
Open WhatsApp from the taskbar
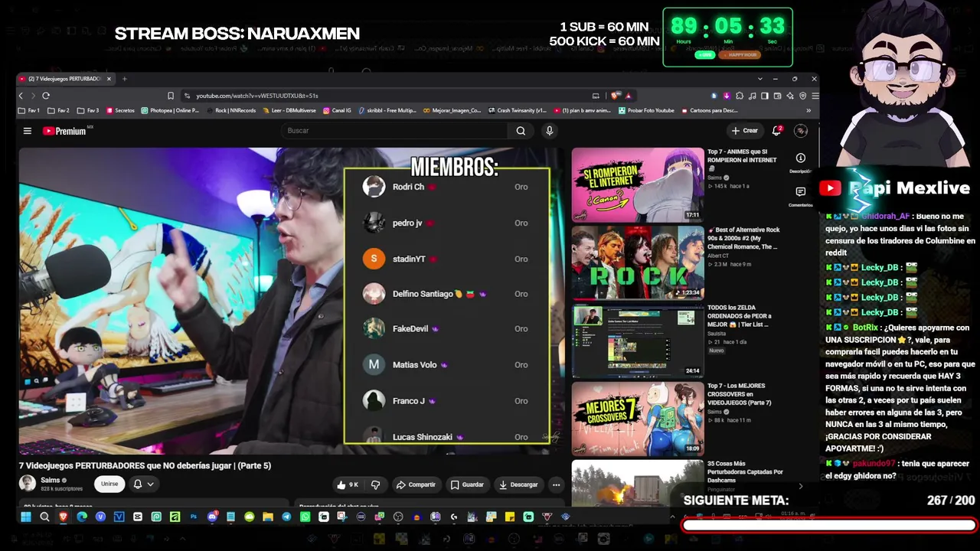(305, 517)
